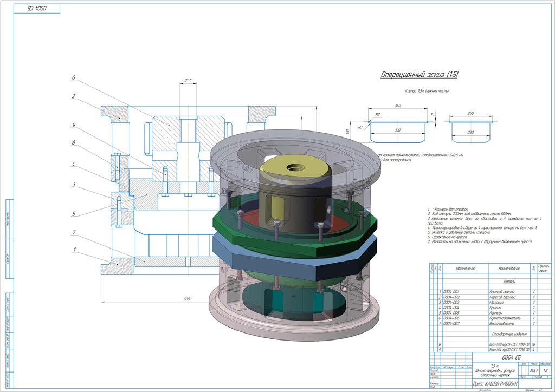
Task: Click the caption 'Корпус 7,5л (нижняя часть)'
Action: [427, 91]
